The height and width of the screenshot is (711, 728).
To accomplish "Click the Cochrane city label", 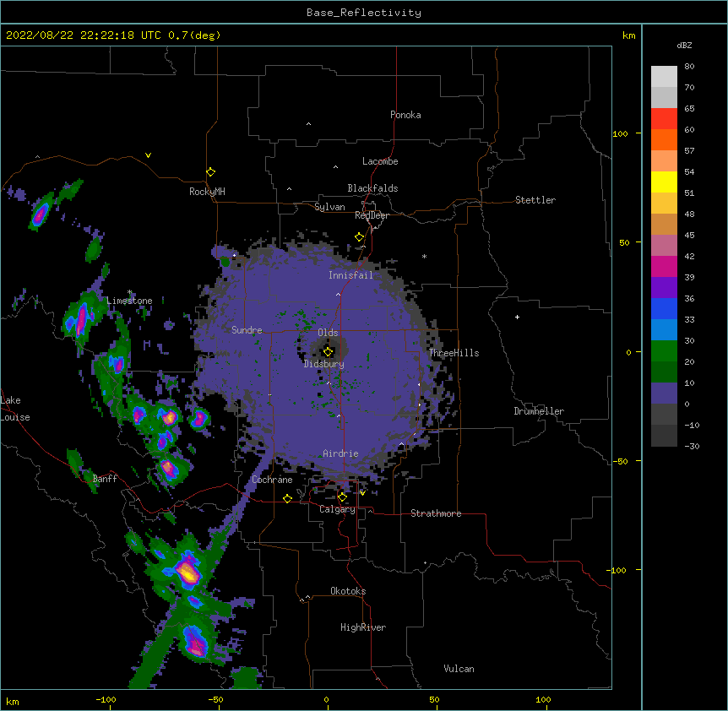I will pyautogui.click(x=272, y=480).
